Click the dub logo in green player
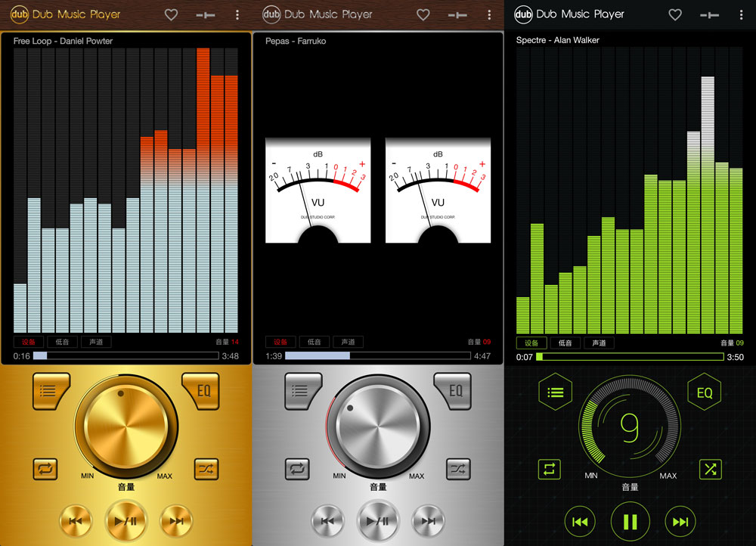This screenshot has width=756, height=546. coord(523,14)
